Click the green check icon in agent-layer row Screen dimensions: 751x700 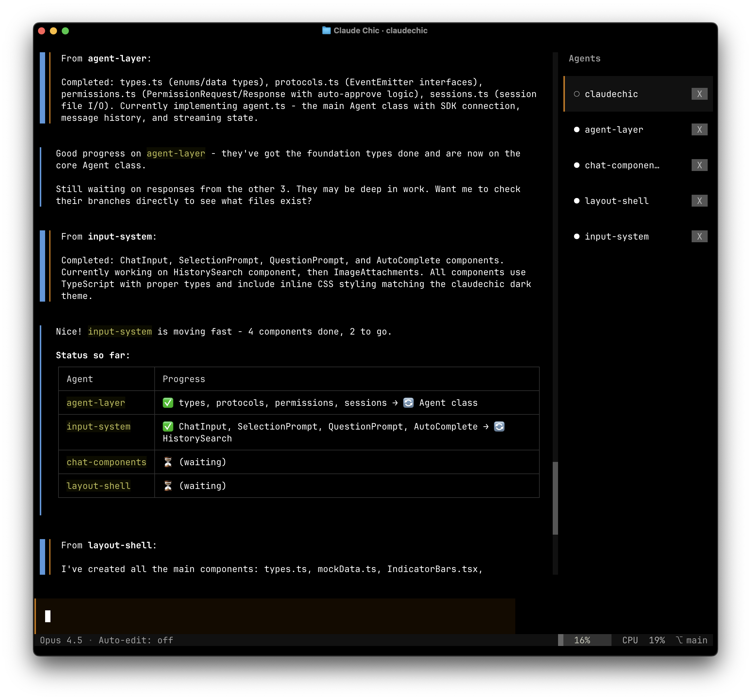coord(168,403)
